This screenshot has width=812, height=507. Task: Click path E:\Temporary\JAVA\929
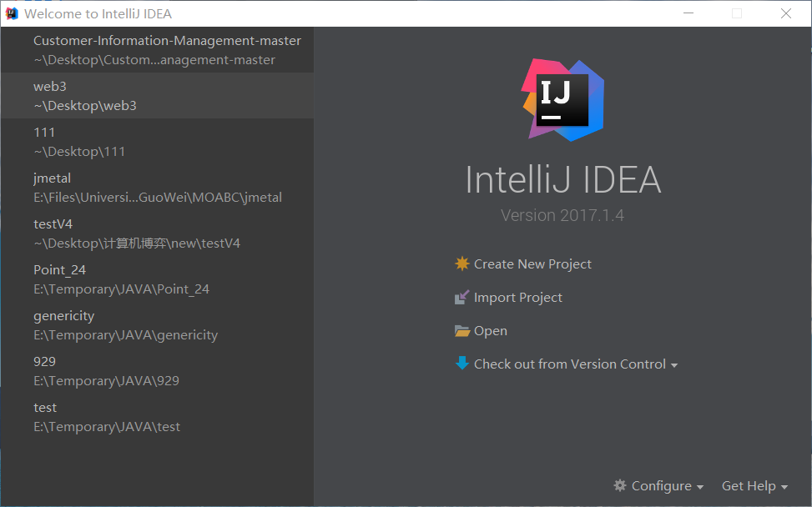pyautogui.click(x=106, y=381)
